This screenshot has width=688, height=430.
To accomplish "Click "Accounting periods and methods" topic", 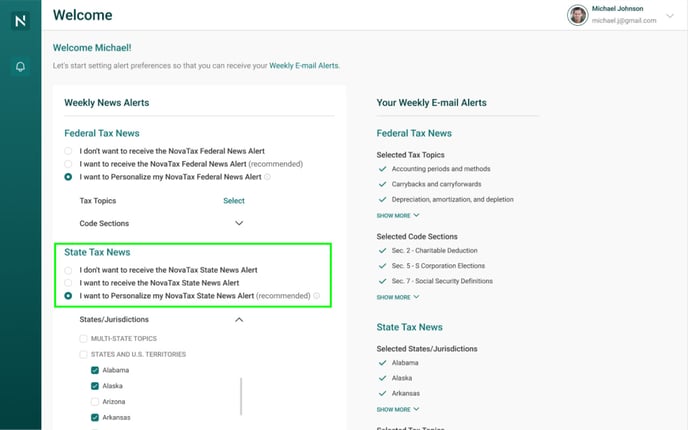I will coord(441,169).
